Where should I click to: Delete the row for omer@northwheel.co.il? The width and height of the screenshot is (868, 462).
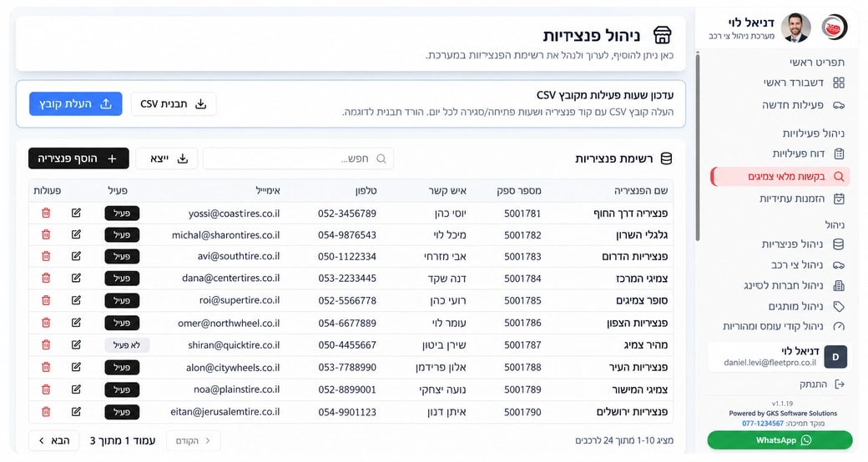click(46, 323)
